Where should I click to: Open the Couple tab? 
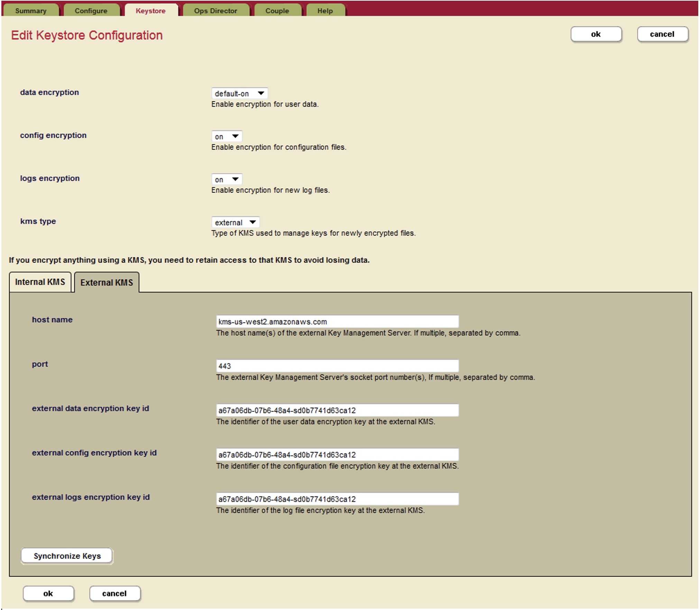277,10
